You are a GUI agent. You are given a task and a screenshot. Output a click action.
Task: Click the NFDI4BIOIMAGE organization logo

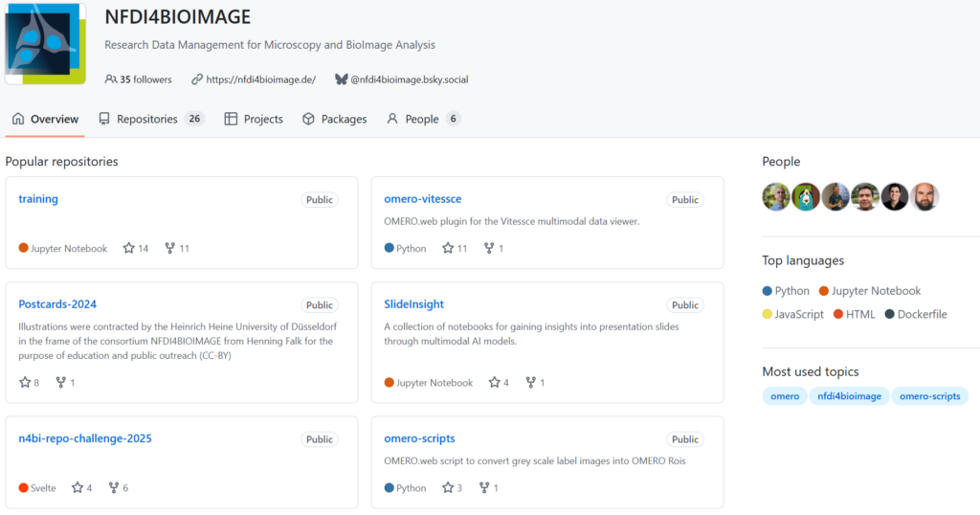[45, 42]
